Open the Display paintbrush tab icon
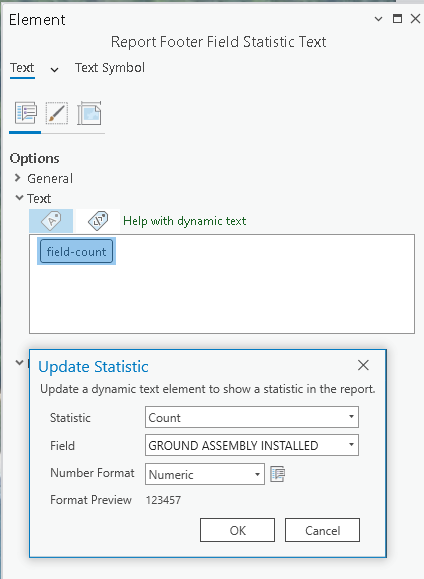 tap(57, 113)
